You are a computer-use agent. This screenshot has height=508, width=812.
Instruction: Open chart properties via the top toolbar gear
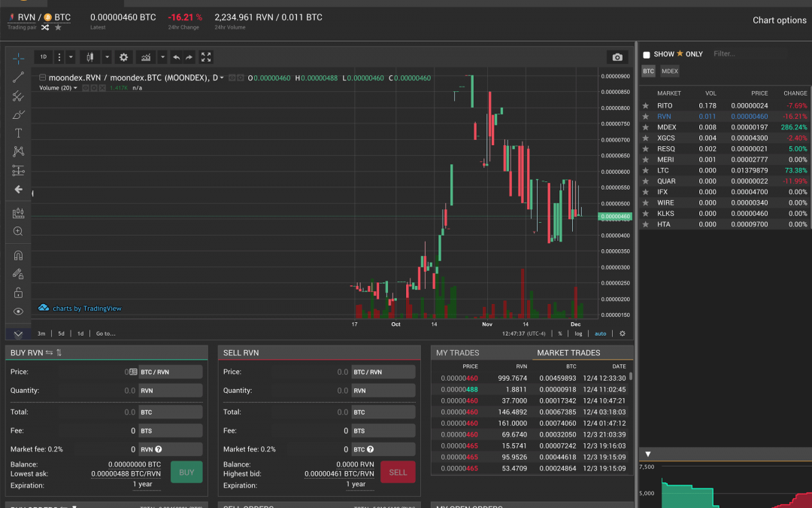[124, 57]
